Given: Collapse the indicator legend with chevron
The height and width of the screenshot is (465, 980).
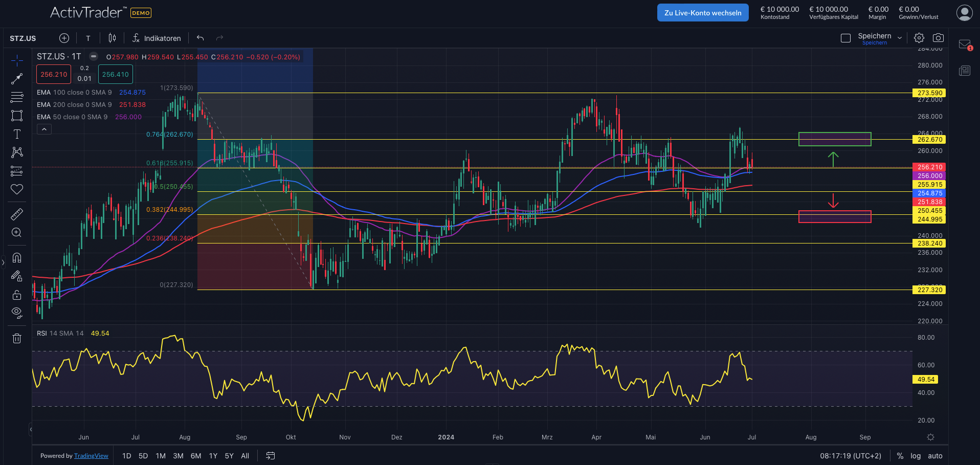Looking at the screenshot, I should (x=44, y=129).
